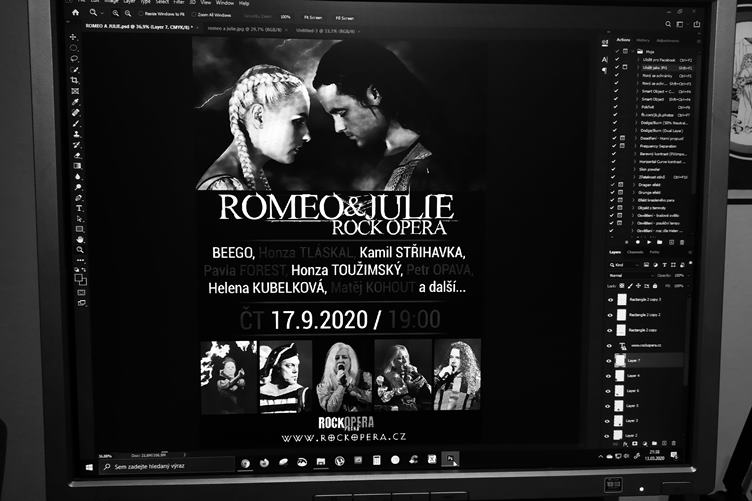This screenshot has width=752, height=501.
Task: Open the Window menu
Action: (x=224, y=3)
